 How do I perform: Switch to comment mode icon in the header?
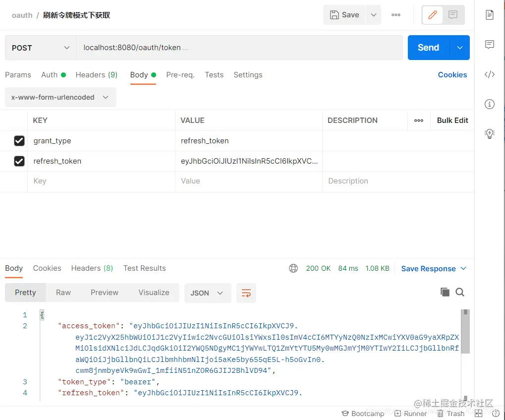tap(453, 15)
